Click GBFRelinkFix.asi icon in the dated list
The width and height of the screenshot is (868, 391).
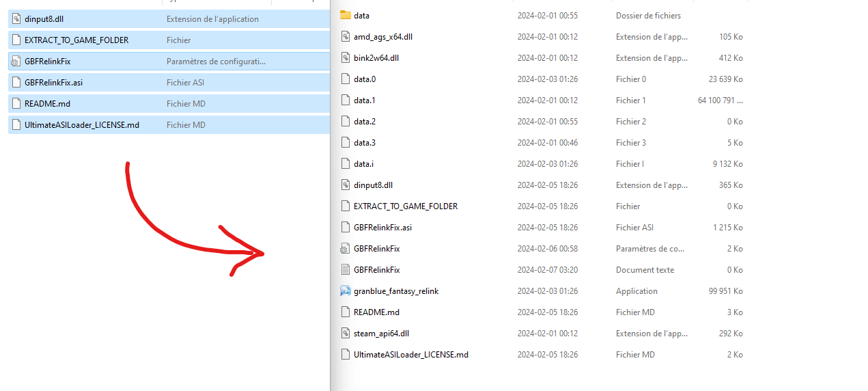(345, 227)
